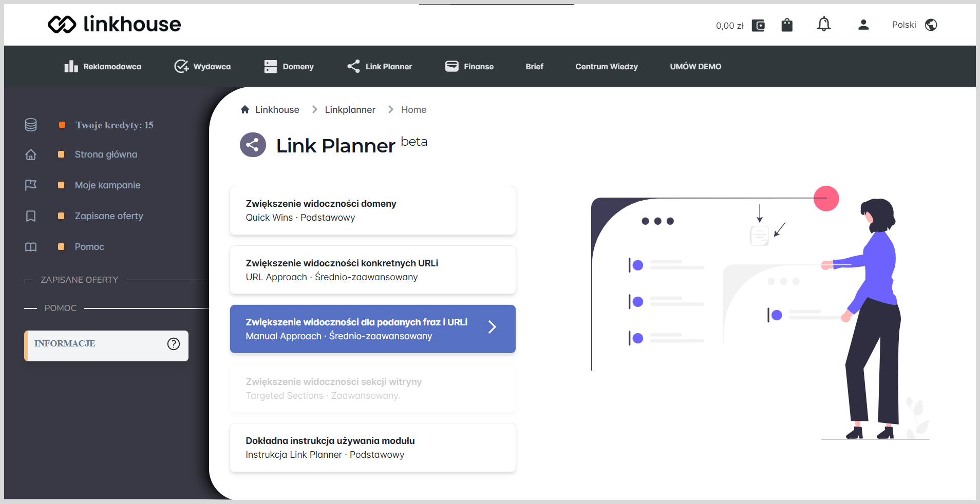Click the Domeny server icon
980x504 pixels.
[x=271, y=66]
